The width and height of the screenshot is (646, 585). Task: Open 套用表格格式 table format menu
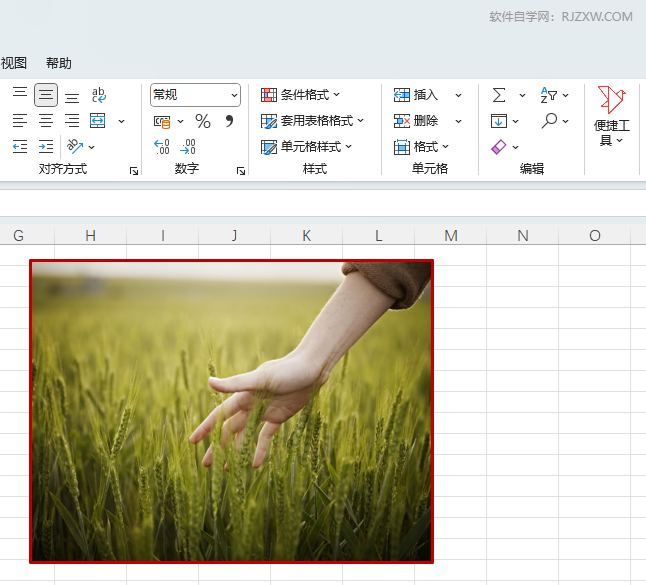pyautogui.click(x=312, y=121)
